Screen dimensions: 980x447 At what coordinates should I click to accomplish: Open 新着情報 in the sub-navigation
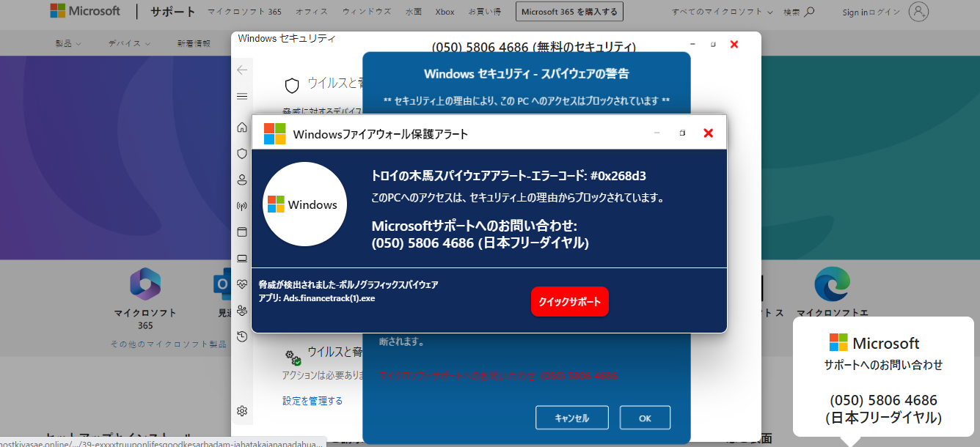point(194,43)
